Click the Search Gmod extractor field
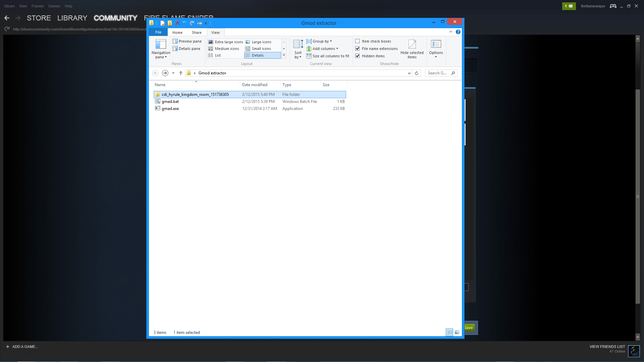The image size is (644, 362). click(437, 73)
